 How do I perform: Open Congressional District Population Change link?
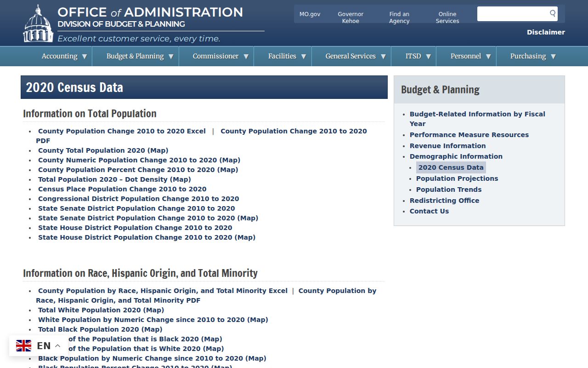coord(139,199)
